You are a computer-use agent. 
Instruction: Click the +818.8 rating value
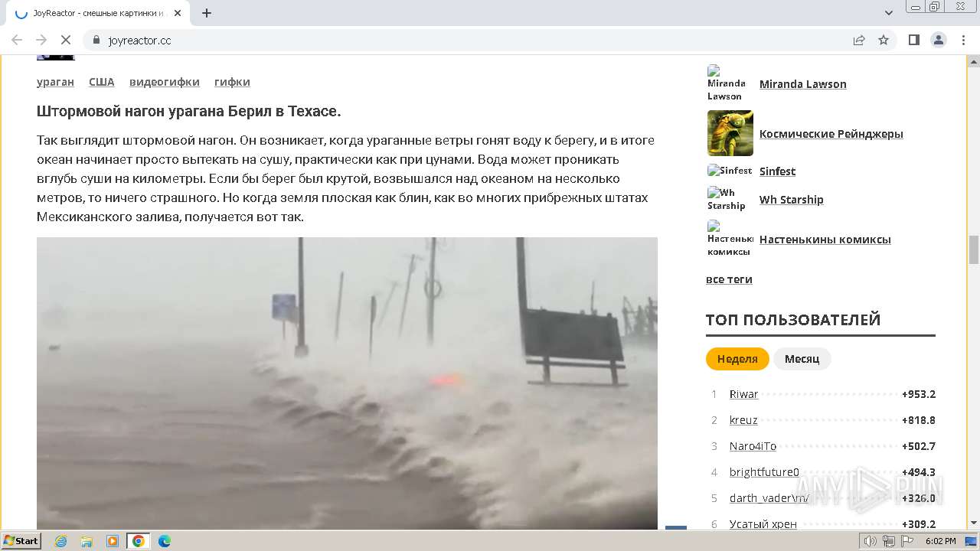pyautogui.click(x=919, y=420)
